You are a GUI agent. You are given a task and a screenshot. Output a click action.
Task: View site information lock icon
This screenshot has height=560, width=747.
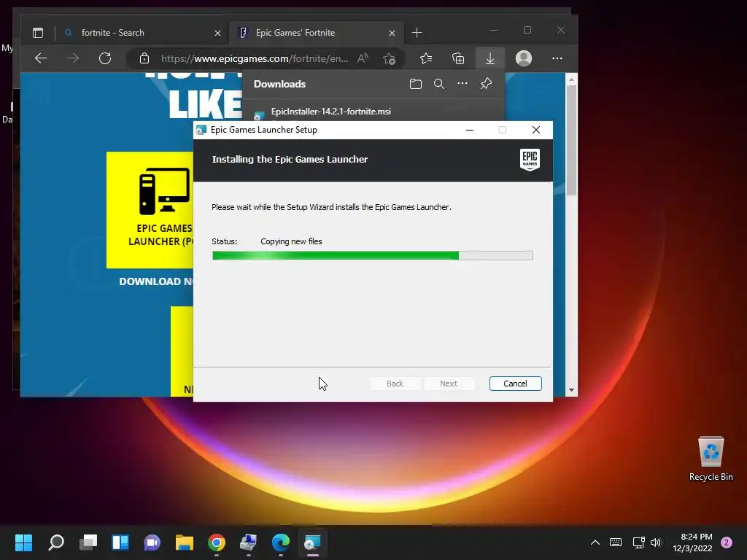click(x=144, y=58)
